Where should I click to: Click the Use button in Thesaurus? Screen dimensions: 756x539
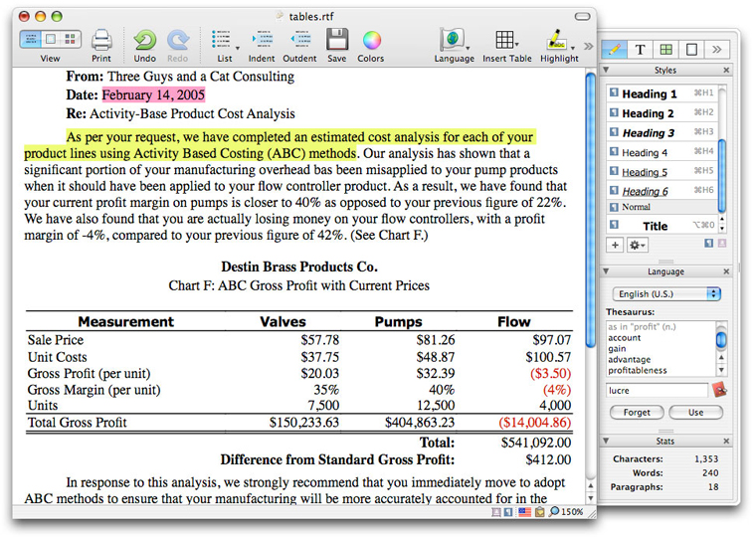695,412
